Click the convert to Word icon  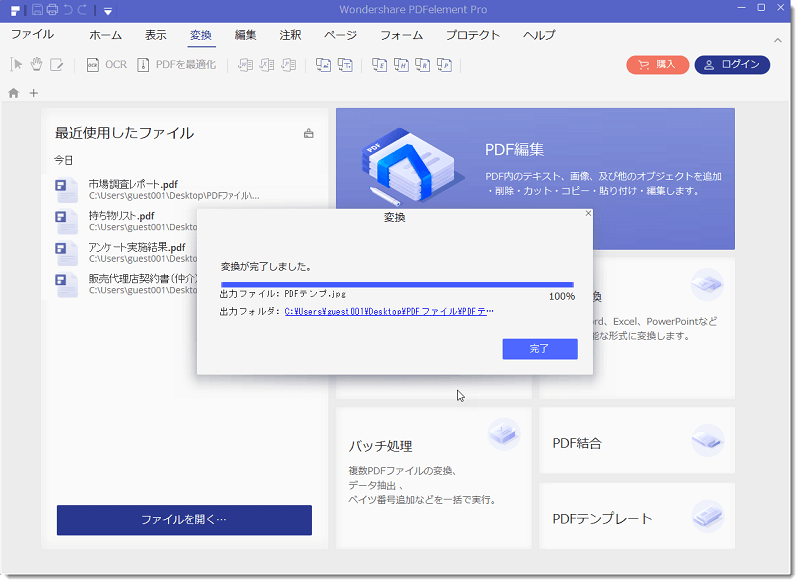tap(246, 65)
